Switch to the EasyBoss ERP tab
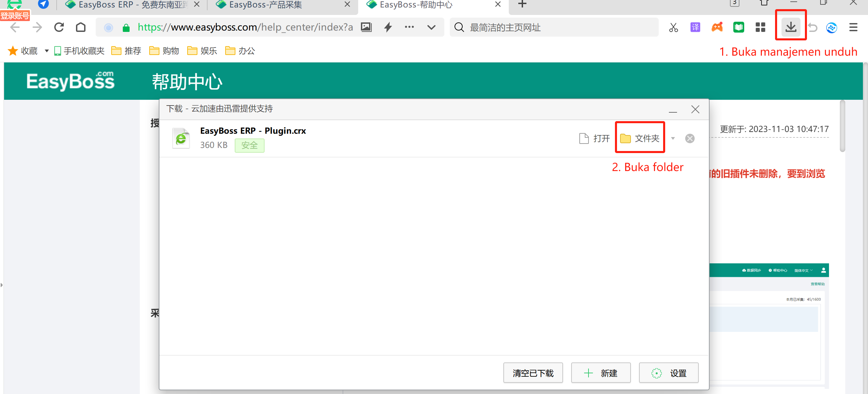Viewport: 868px width, 394px height. click(132, 5)
